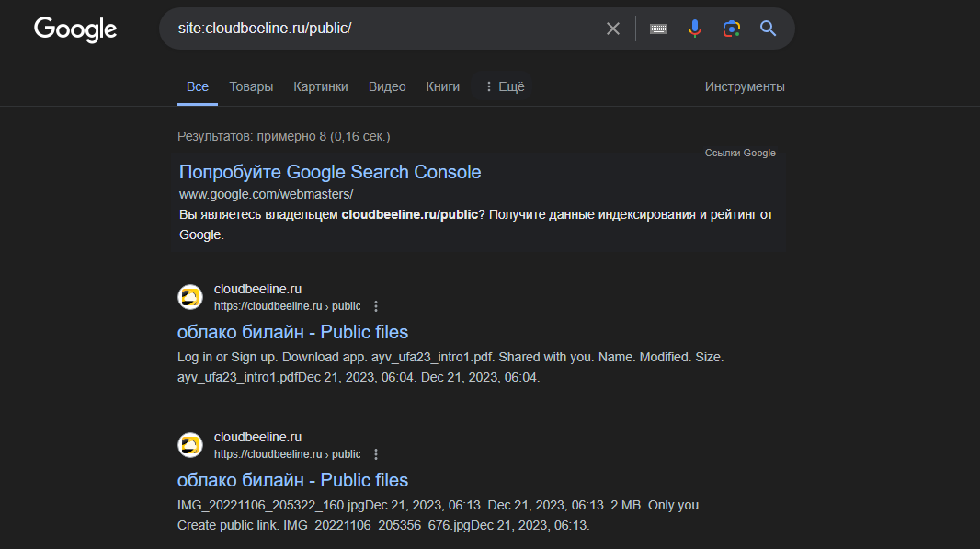The image size is (980, 549).
Task: Switch to the Книги tab
Action: [x=442, y=87]
